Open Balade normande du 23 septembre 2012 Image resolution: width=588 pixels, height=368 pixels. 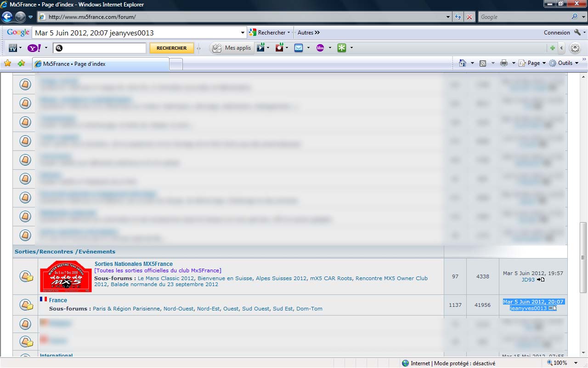(164, 284)
